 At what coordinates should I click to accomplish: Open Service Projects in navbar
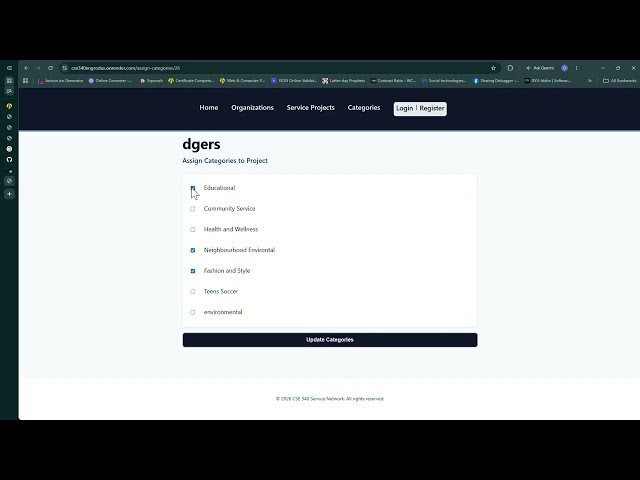310,108
